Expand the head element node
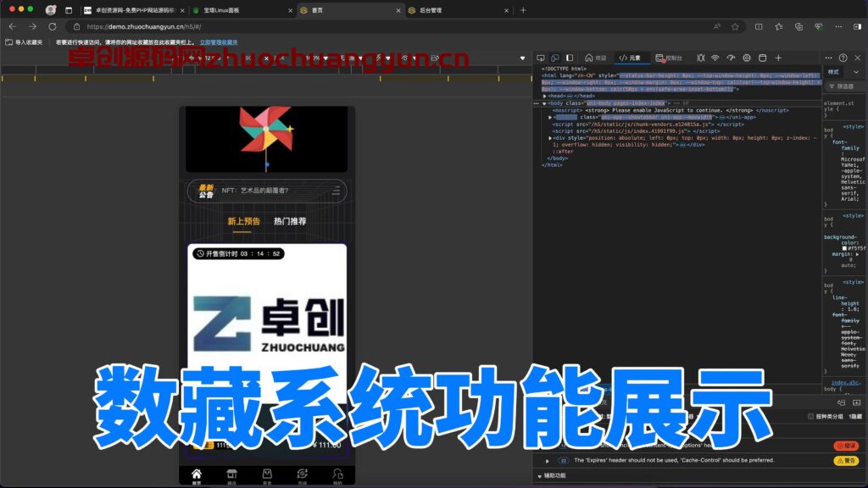This screenshot has height=488, width=868. point(545,97)
